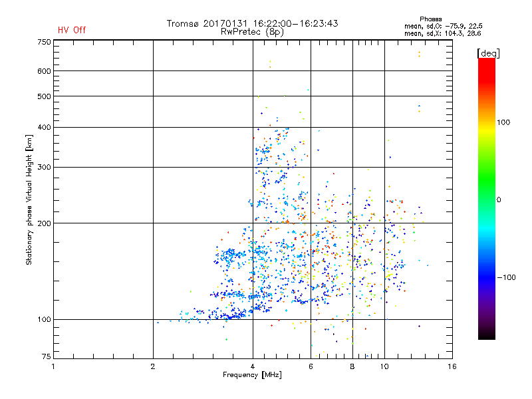Pick the black bottom of the phase colorbar

click(x=487, y=334)
